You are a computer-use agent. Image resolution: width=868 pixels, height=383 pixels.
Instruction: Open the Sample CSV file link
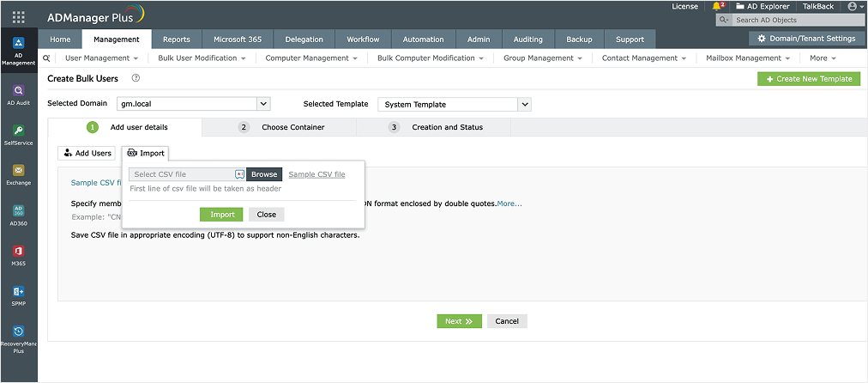pos(316,174)
